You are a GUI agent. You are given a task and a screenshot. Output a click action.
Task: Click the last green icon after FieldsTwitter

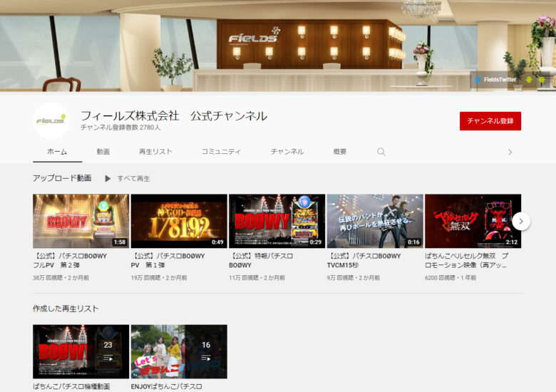click(x=542, y=80)
